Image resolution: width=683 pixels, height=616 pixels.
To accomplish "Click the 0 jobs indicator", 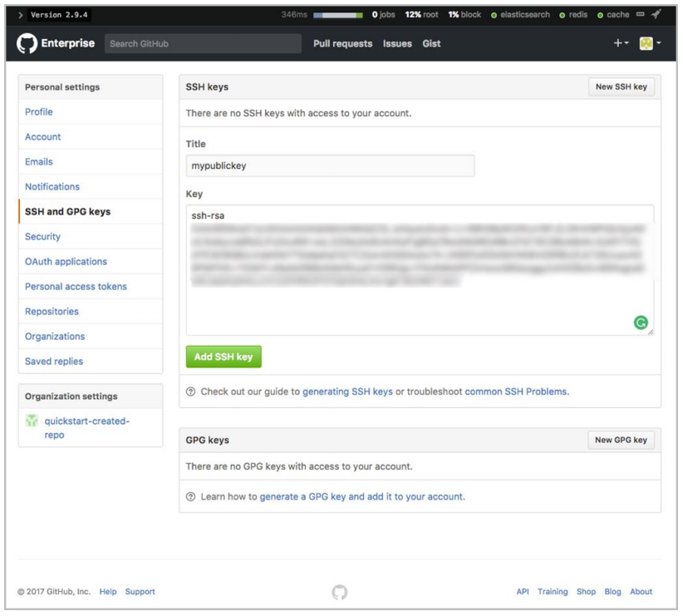I will click(383, 15).
